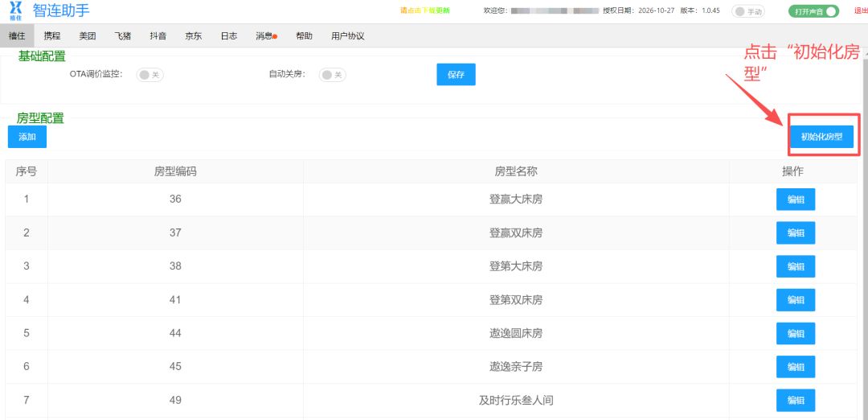Select room code cell 37

175,233
